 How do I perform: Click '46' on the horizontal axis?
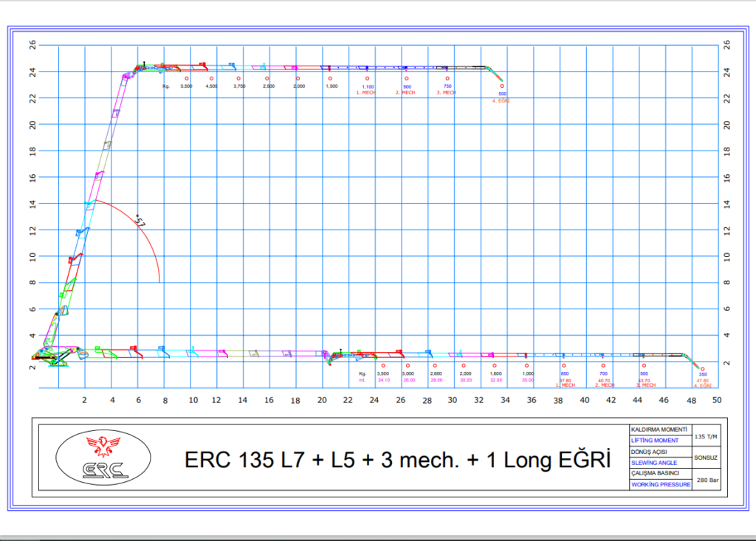coord(664,400)
